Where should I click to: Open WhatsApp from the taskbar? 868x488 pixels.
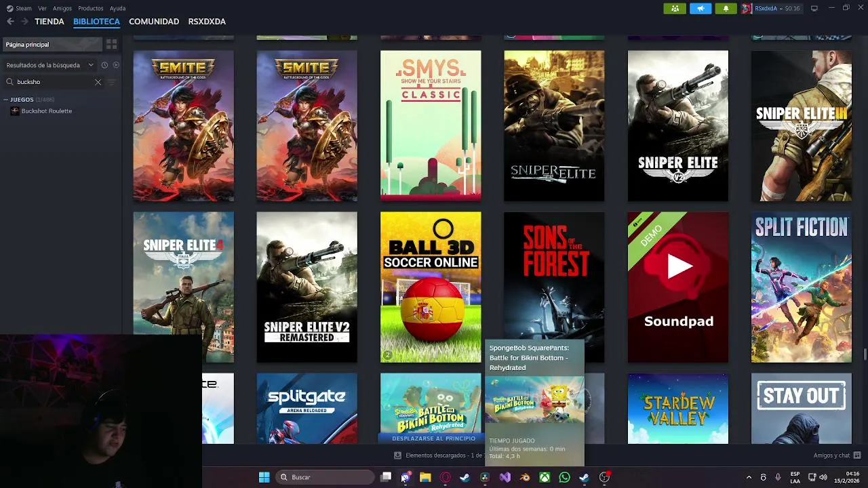(564, 477)
